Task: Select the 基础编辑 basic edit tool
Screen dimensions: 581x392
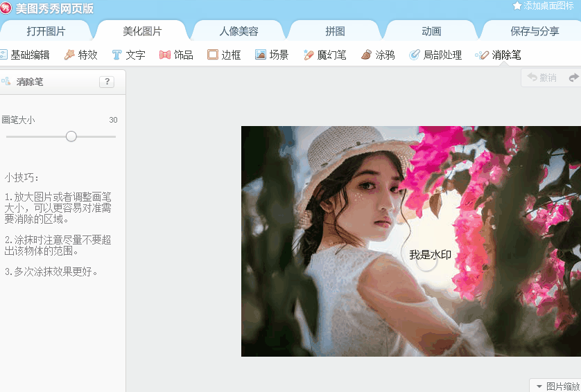Action: [x=25, y=55]
